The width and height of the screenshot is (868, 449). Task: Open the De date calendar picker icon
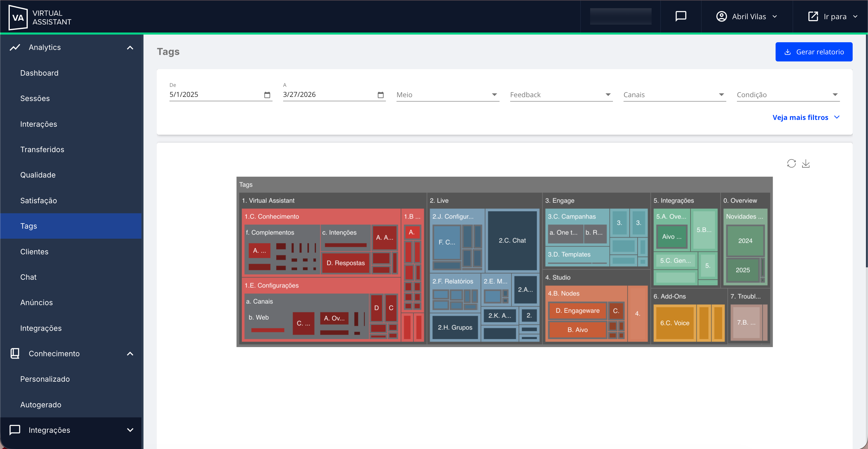pyautogui.click(x=267, y=95)
